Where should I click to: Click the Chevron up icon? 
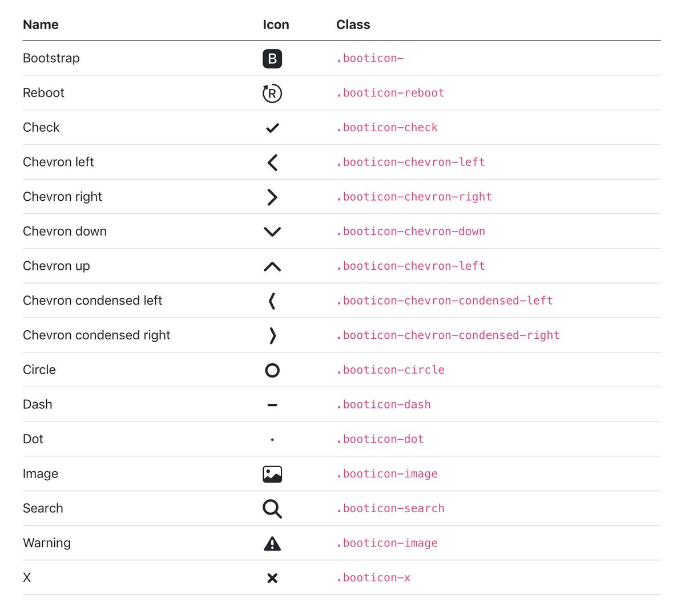click(x=272, y=266)
